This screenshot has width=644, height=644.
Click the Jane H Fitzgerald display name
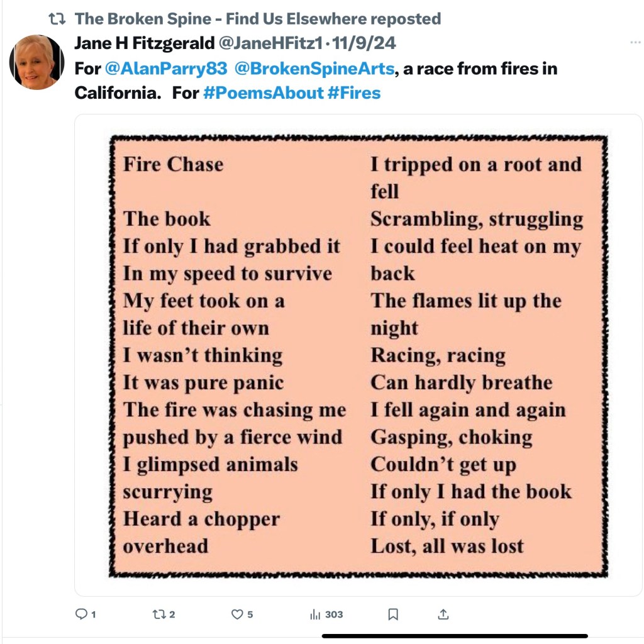143,43
